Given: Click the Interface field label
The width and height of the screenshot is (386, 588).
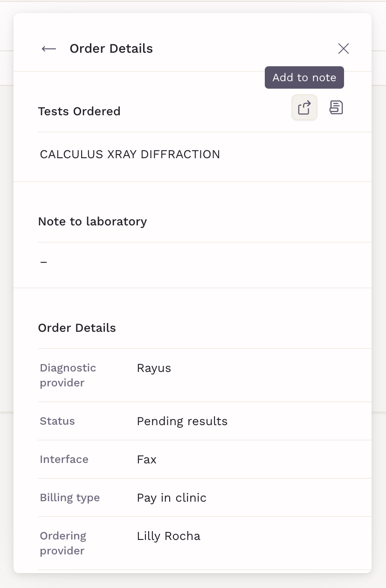Looking at the screenshot, I should (x=64, y=459).
